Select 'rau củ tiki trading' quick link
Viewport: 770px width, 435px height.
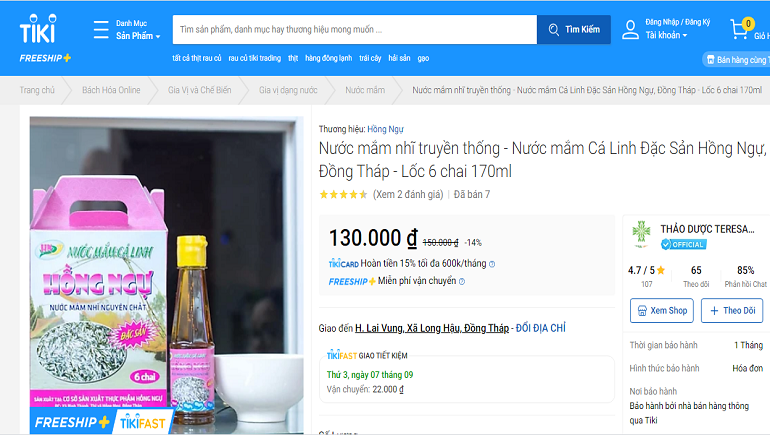[254, 58]
